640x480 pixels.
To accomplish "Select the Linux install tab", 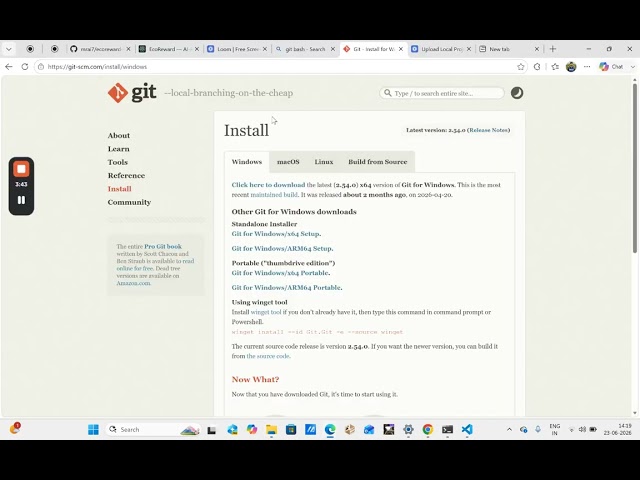I will point(324,162).
